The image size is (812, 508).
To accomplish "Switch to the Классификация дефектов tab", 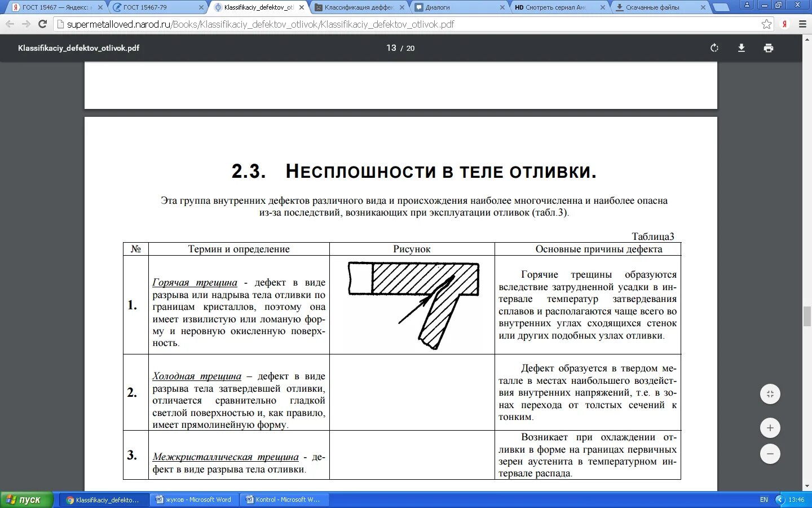I will pos(359,7).
